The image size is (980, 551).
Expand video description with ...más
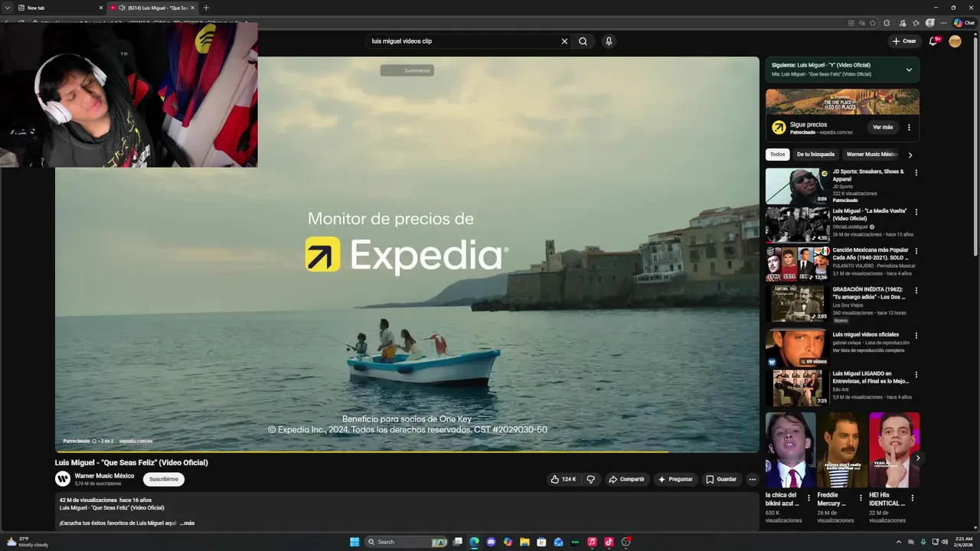(x=187, y=523)
